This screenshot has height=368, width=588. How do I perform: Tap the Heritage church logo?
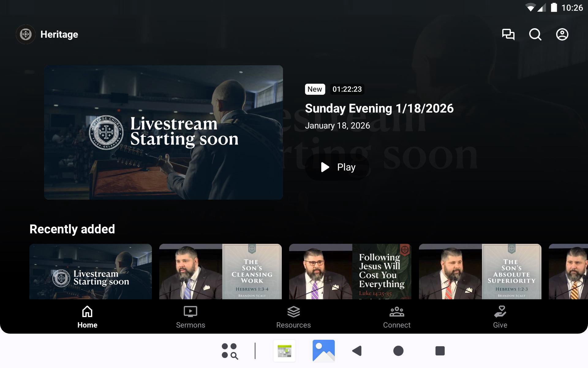tap(26, 34)
